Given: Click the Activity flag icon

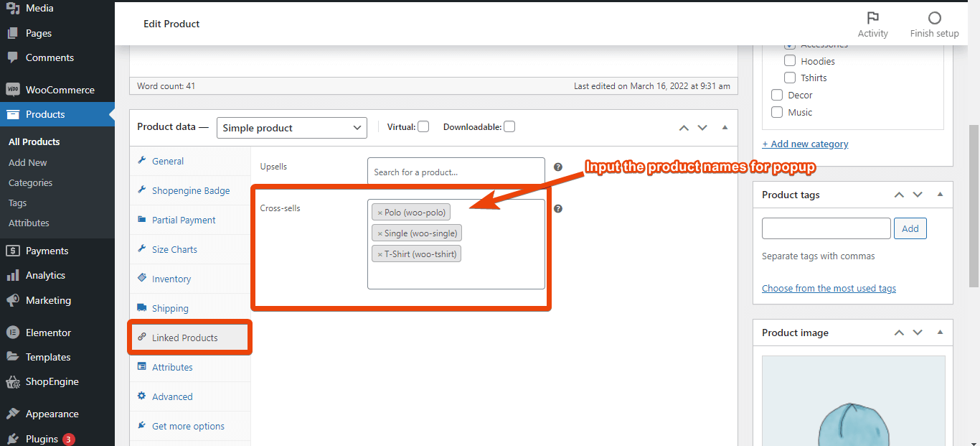Looking at the screenshot, I should (872, 18).
